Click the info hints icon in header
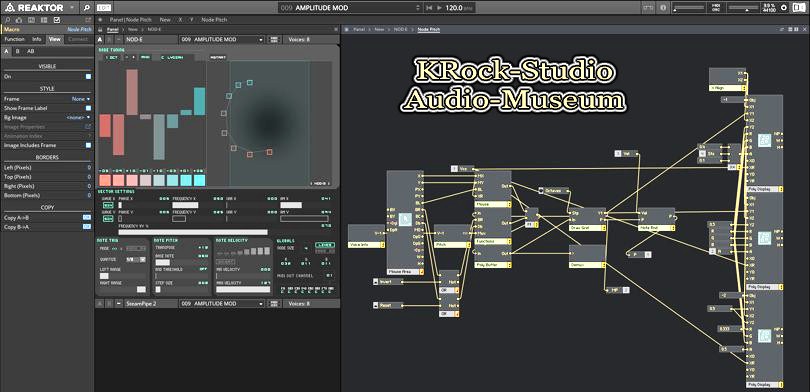810x392 pixels. (663, 8)
